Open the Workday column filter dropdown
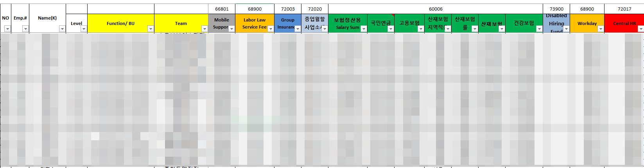 coord(601,29)
